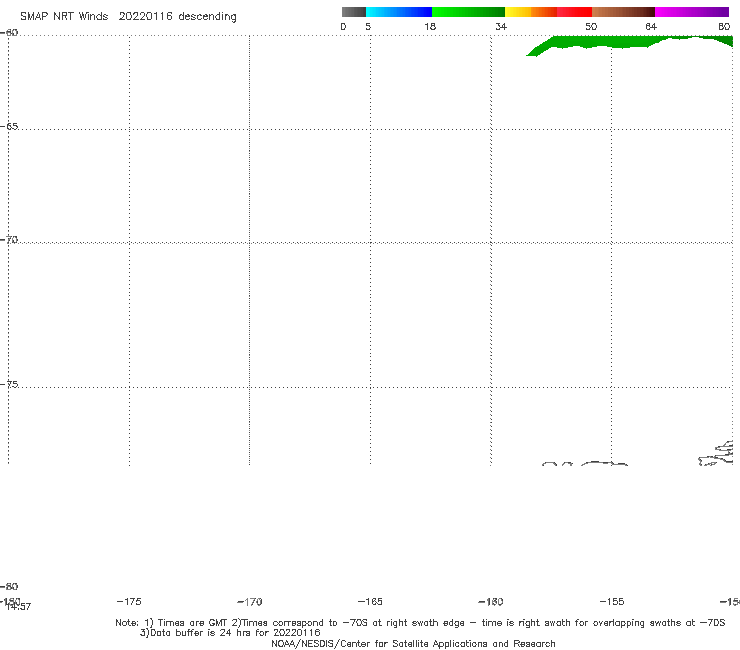Pick the green segment of the color bar
The height and width of the screenshot is (650, 740).
468,12
